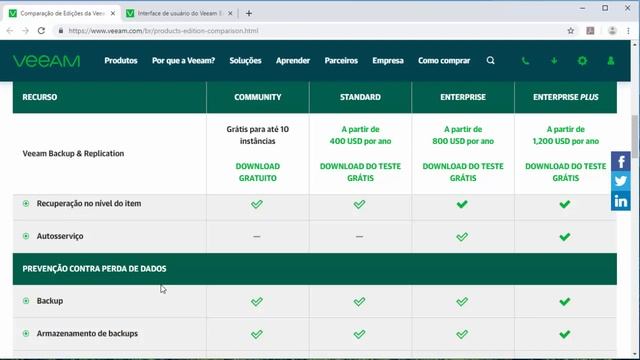Open the Como comprar menu

coord(444,60)
